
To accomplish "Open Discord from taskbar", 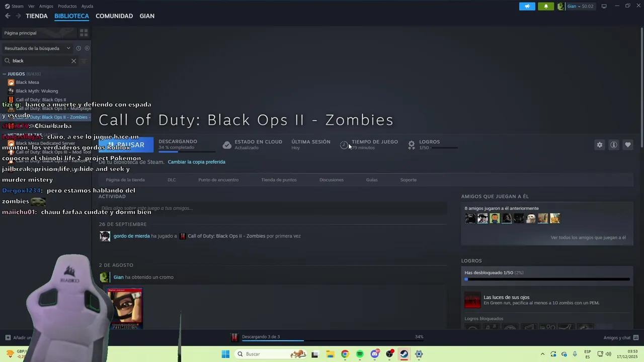I will pos(375,354).
